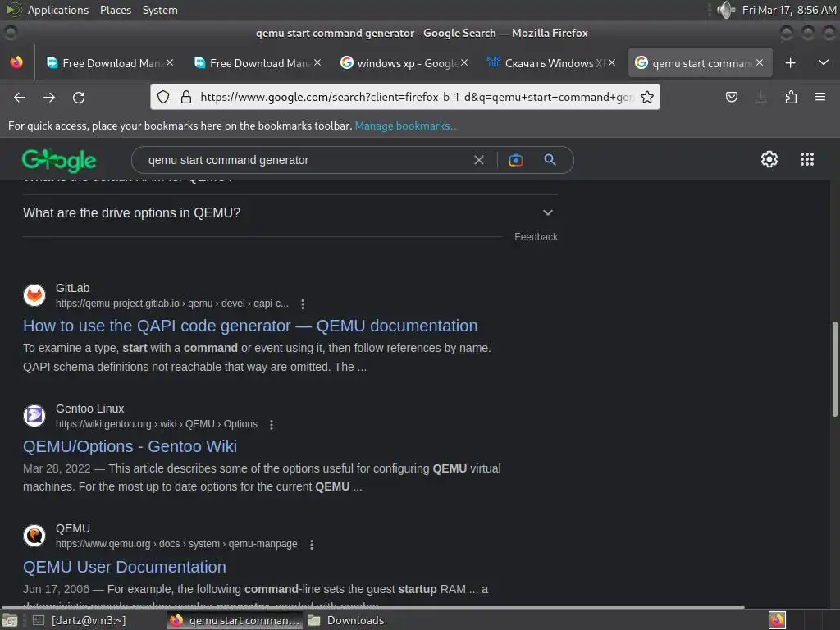Click the GitLab favicon

pyautogui.click(x=34, y=295)
